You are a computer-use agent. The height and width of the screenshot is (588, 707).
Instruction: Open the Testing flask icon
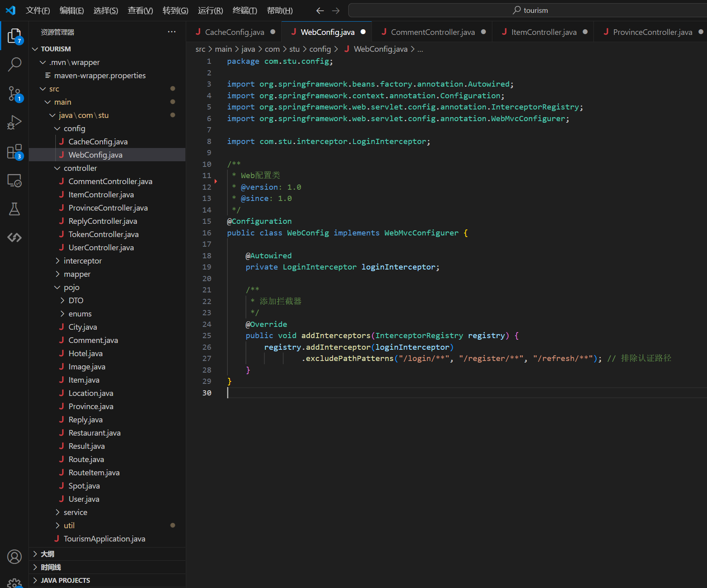14,209
